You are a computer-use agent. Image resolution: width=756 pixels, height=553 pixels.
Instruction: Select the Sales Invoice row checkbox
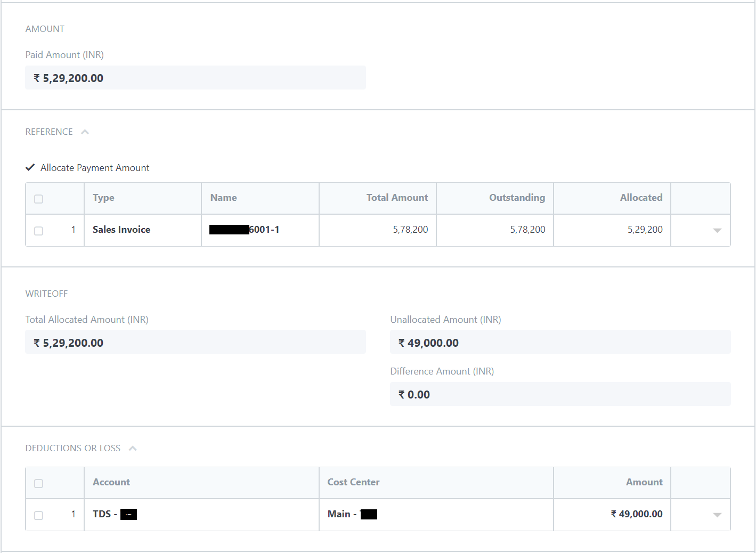click(38, 231)
